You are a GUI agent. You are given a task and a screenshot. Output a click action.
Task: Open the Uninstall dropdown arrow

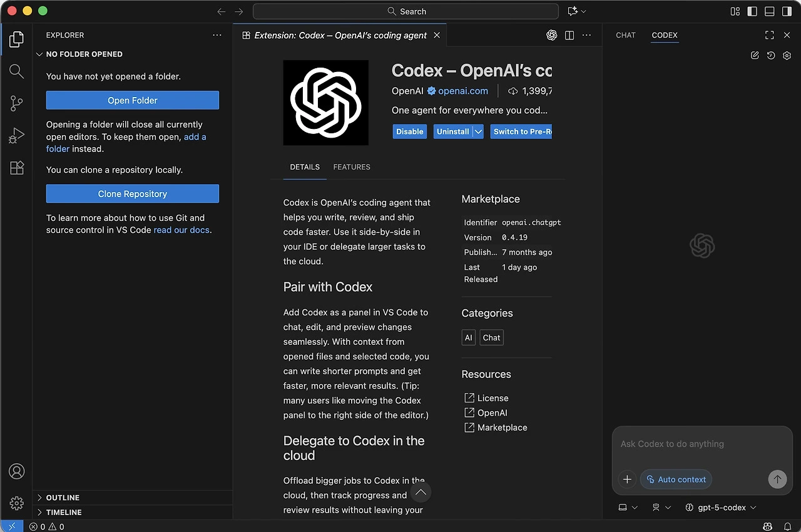coord(478,131)
